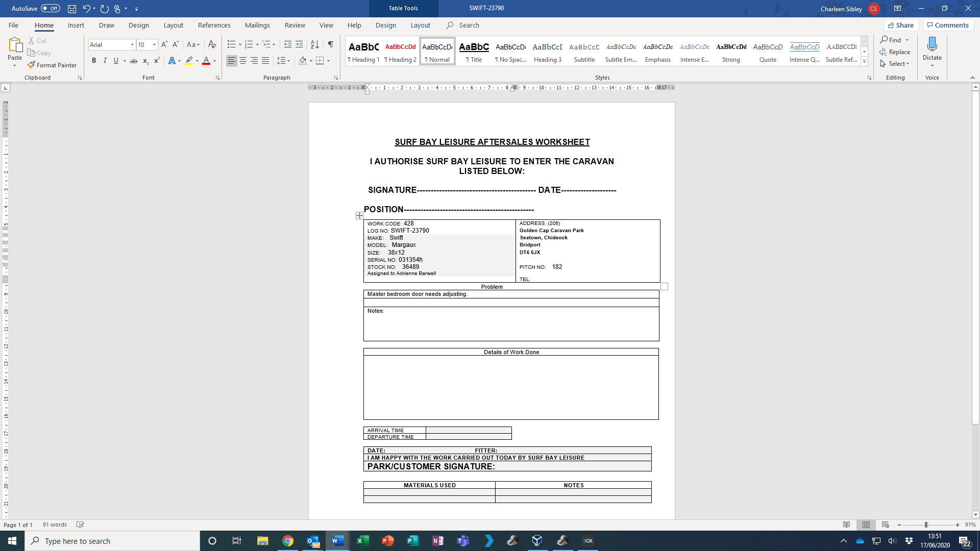The image size is (980, 551).
Task: Open Excel from the Windows taskbar
Action: (x=363, y=541)
